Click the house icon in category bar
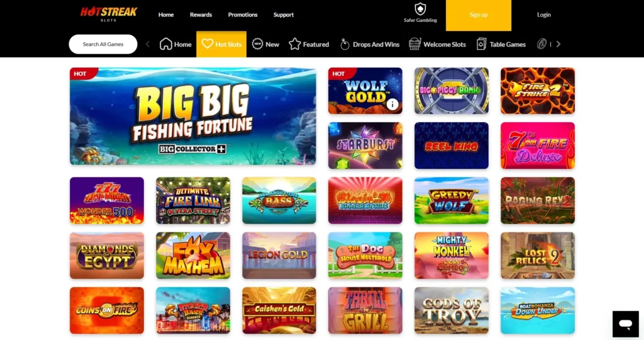This screenshot has height=340, width=644. tap(166, 44)
